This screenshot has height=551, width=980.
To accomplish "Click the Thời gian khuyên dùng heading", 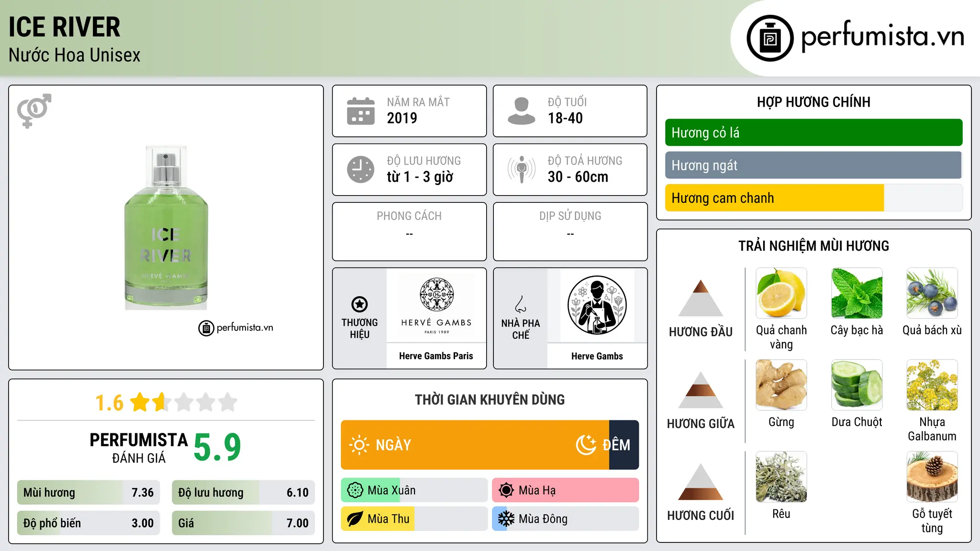I will coord(490,400).
